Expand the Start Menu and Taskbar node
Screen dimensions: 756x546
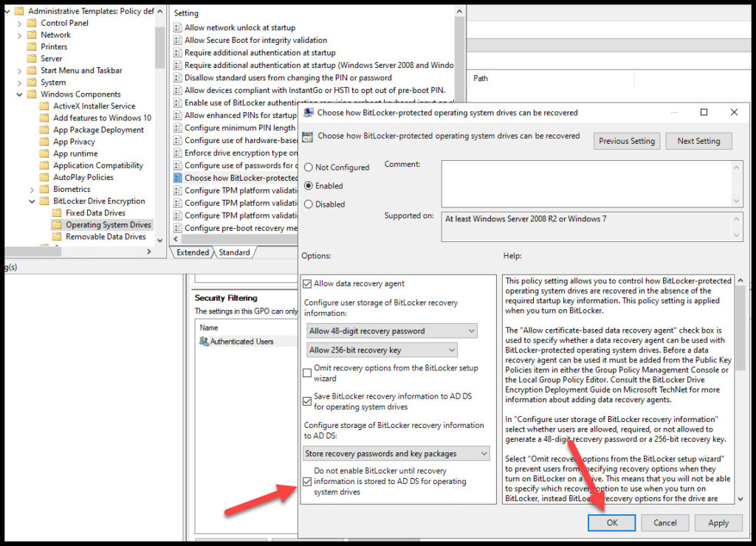tap(19, 71)
